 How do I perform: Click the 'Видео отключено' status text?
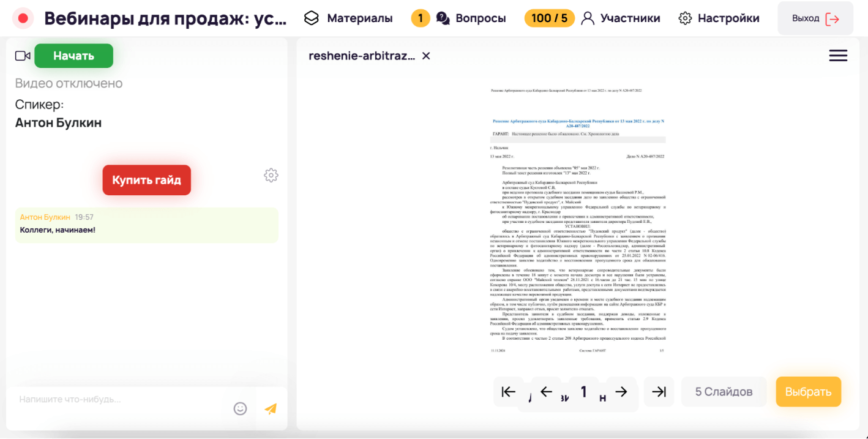click(x=69, y=83)
